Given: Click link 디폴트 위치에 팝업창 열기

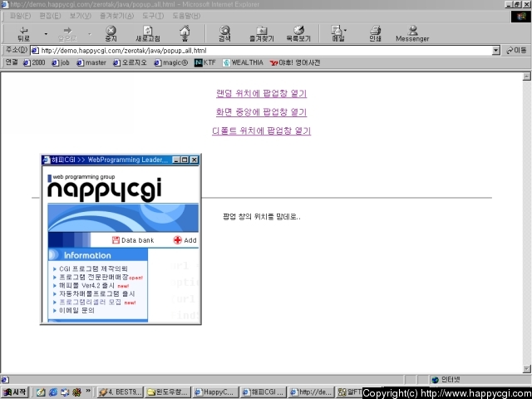Looking at the screenshot, I should (x=262, y=131).
